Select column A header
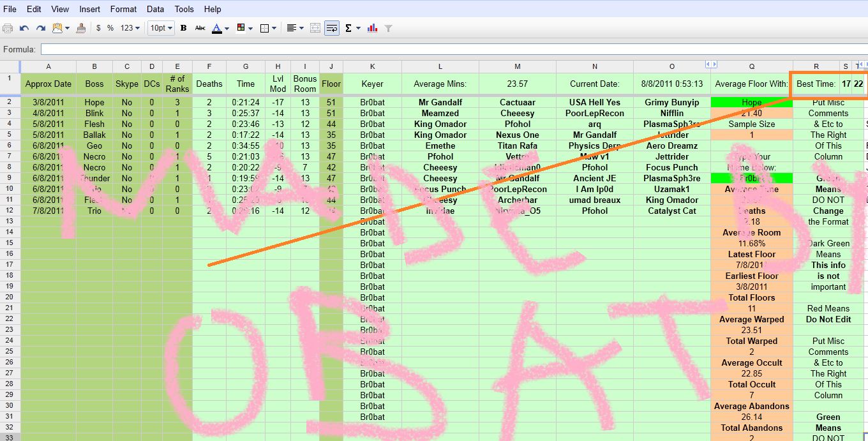 (x=49, y=66)
